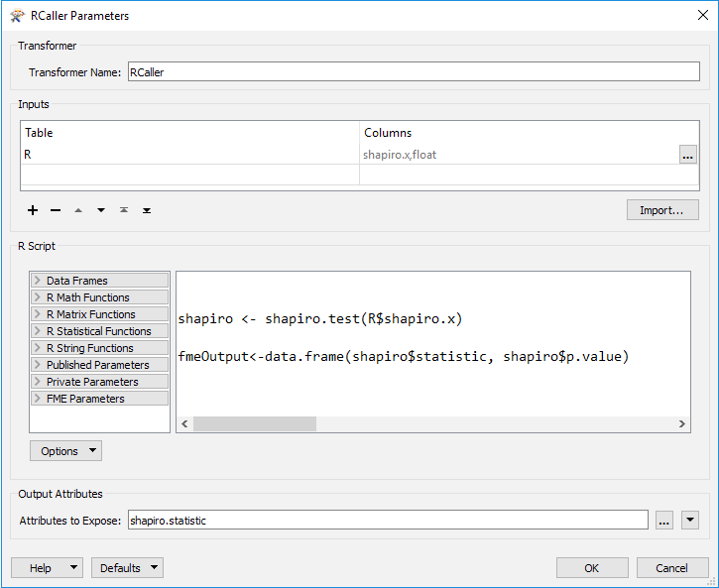
Task: Click the minus icon to remove input row
Action: pos(56,210)
